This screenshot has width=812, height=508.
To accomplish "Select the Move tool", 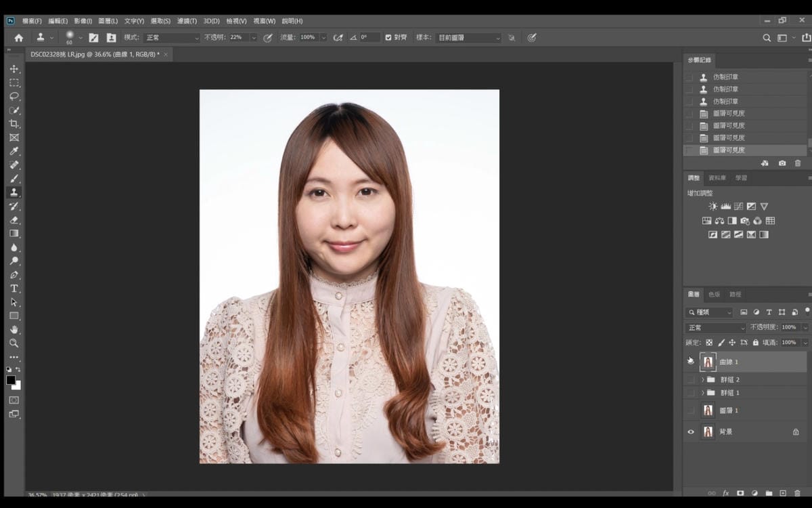I will click(x=14, y=69).
